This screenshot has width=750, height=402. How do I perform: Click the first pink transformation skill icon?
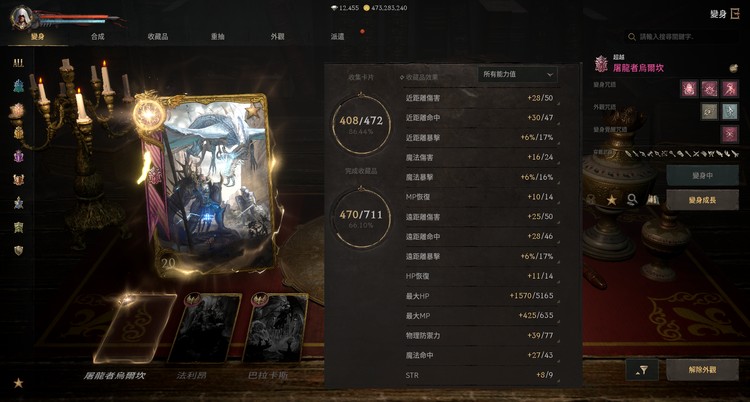[x=689, y=89]
